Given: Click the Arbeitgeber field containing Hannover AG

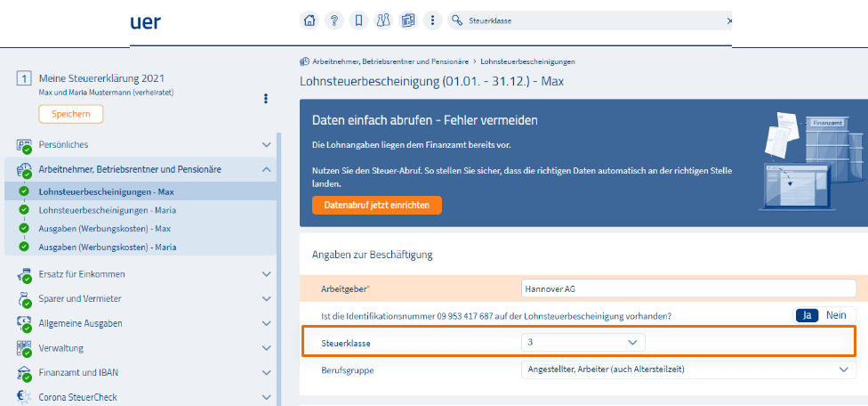Looking at the screenshot, I should (687, 288).
